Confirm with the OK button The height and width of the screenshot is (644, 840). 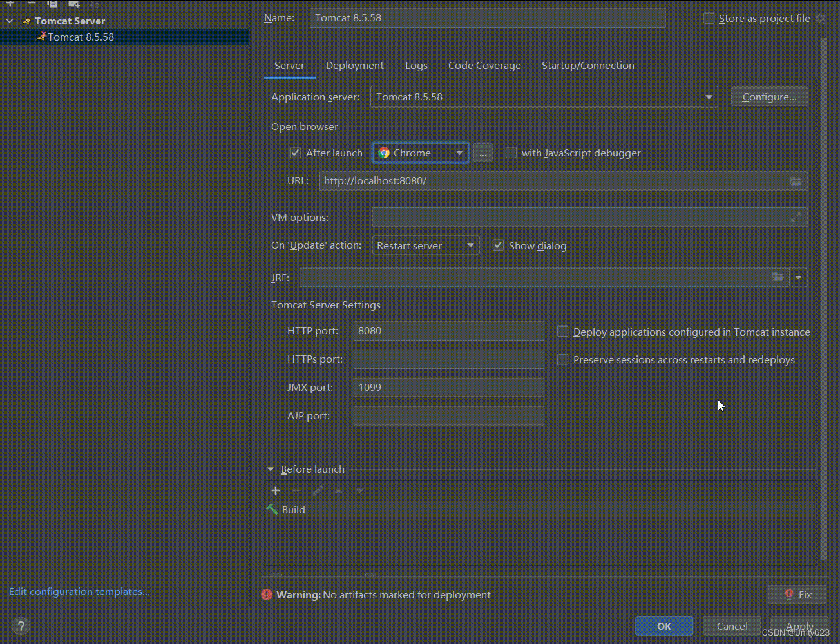[664, 626]
